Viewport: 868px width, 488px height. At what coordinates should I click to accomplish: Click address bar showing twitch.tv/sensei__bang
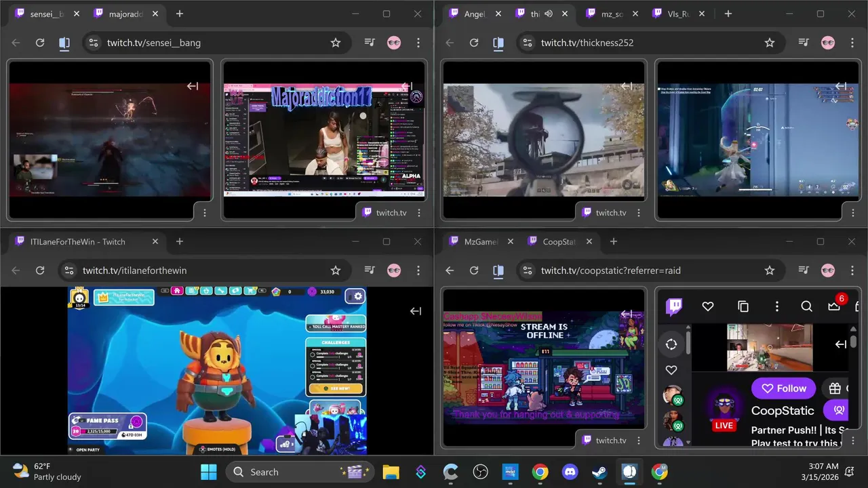(217, 43)
